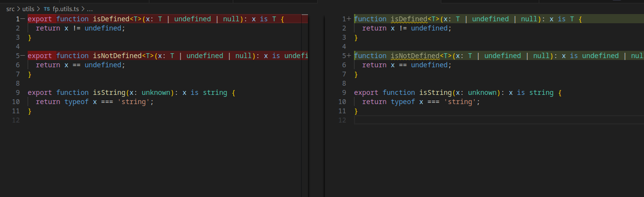
Task: Click line number 10 in the right pane
Action: pyautogui.click(x=342, y=102)
